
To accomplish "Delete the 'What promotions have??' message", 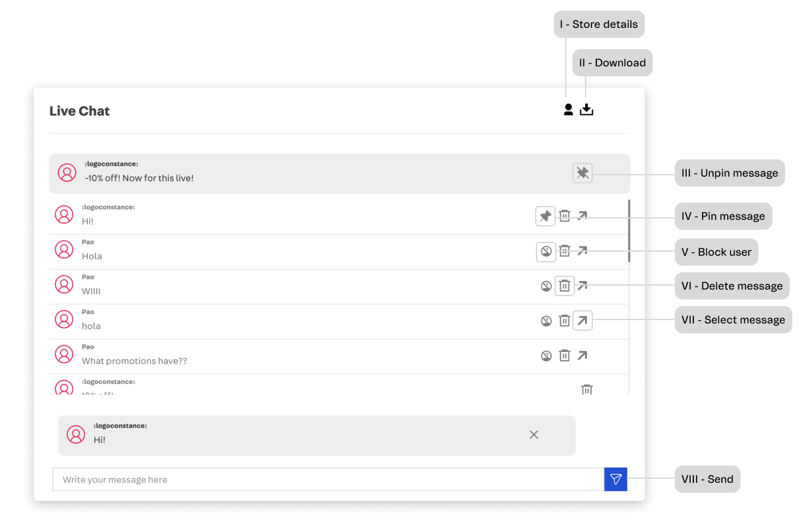I will [564, 355].
